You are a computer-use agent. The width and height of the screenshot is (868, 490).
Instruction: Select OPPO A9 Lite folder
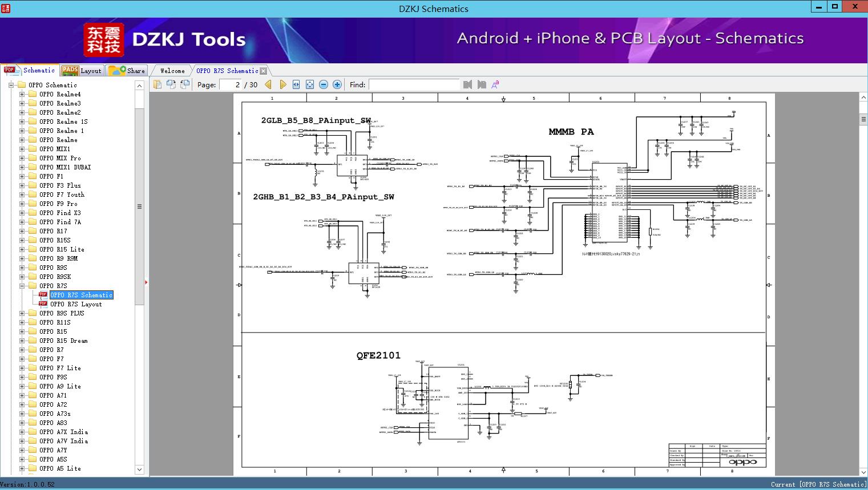point(60,386)
